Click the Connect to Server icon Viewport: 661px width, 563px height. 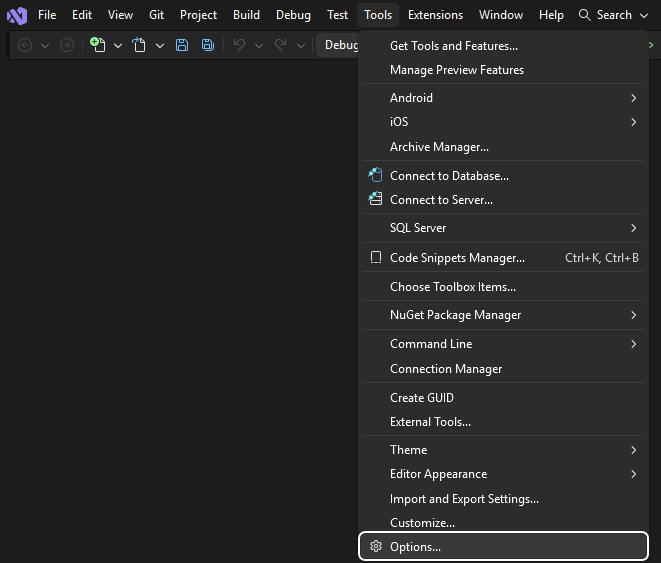pyautogui.click(x=376, y=198)
